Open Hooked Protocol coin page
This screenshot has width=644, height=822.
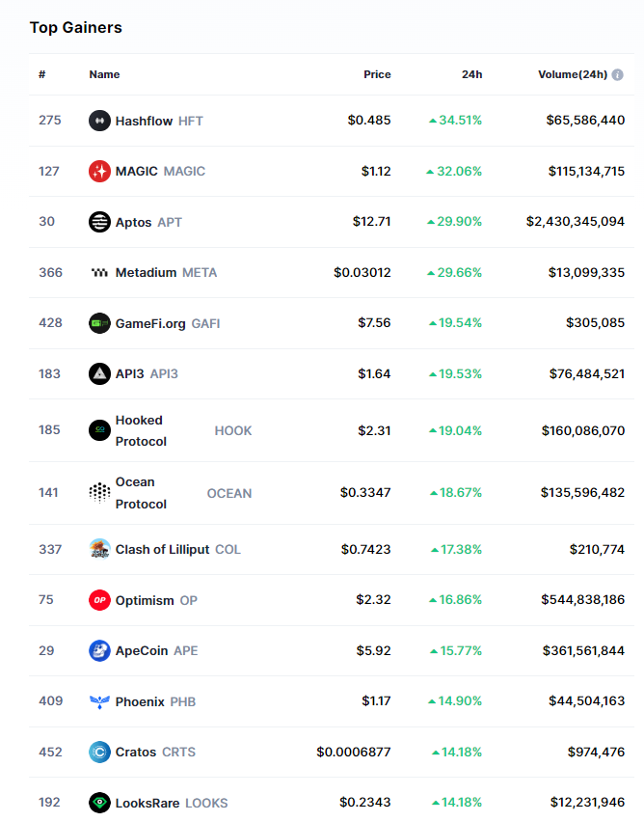(141, 430)
